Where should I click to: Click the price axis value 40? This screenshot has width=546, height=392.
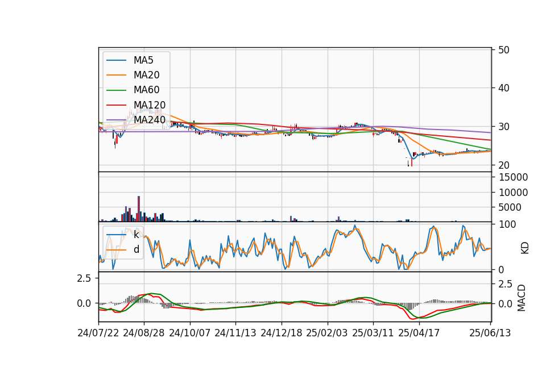click(503, 89)
